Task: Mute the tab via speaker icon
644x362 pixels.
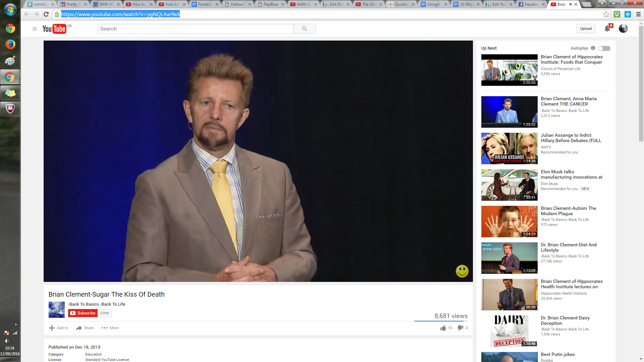Action: pyautogui.click(x=571, y=4)
